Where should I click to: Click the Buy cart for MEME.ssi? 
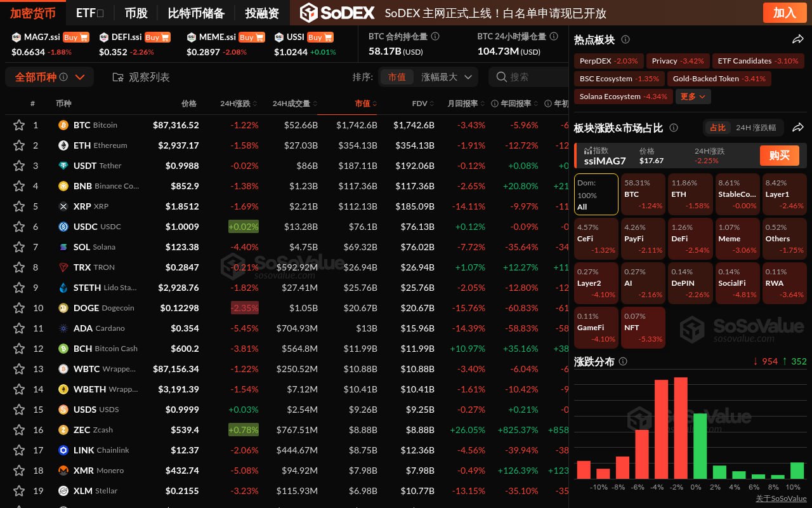coord(251,37)
